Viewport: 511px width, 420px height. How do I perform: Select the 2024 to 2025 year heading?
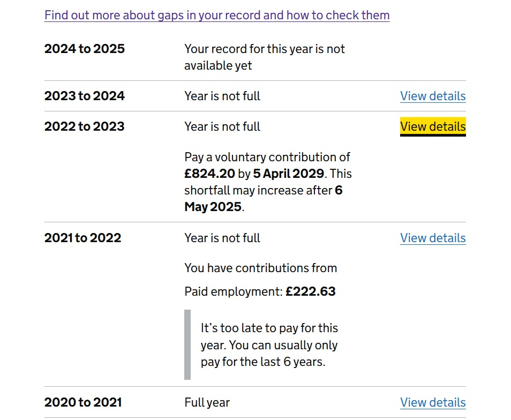coord(85,49)
